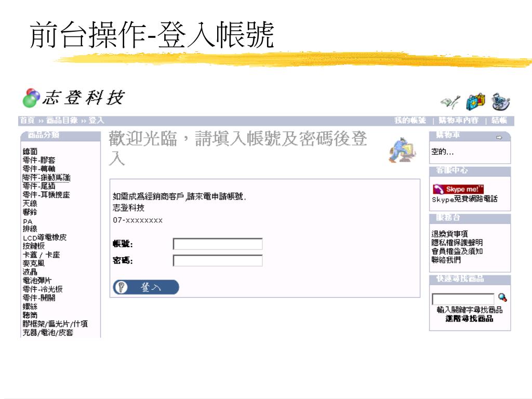Select 麥克風 category
The image size is (532, 399).
click(34, 263)
